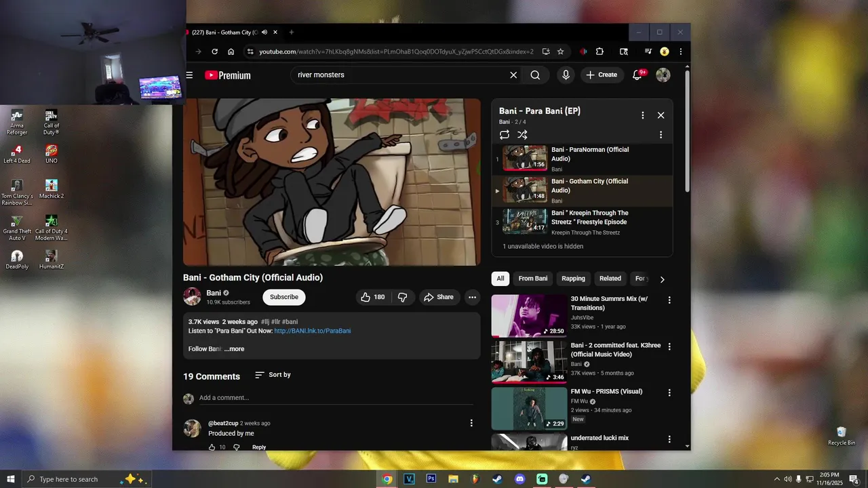Open the 9+ notifications bell

pyautogui.click(x=637, y=75)
